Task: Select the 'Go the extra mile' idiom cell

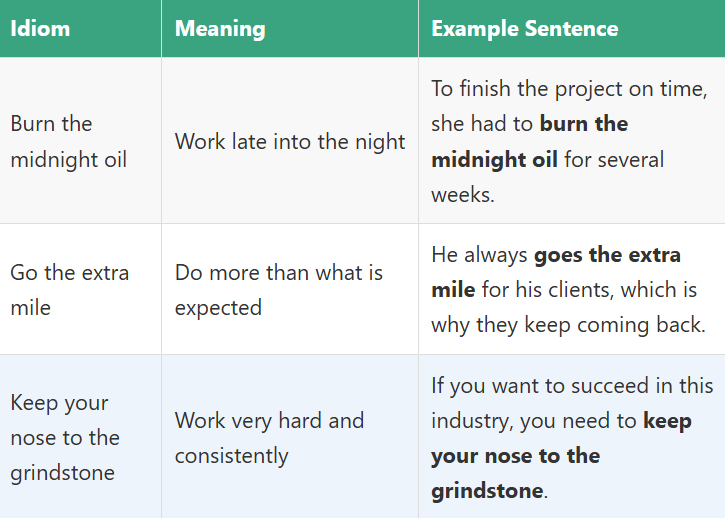Action: point(69,289)
